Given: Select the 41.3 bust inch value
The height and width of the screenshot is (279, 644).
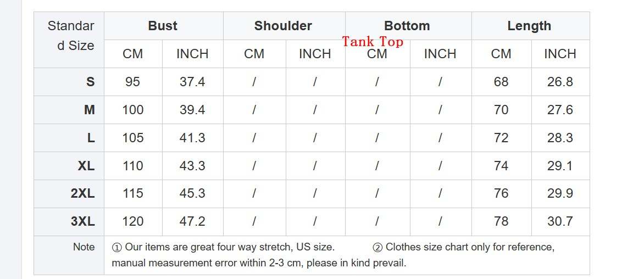Looking at the screenshot, I should [192, 138].
